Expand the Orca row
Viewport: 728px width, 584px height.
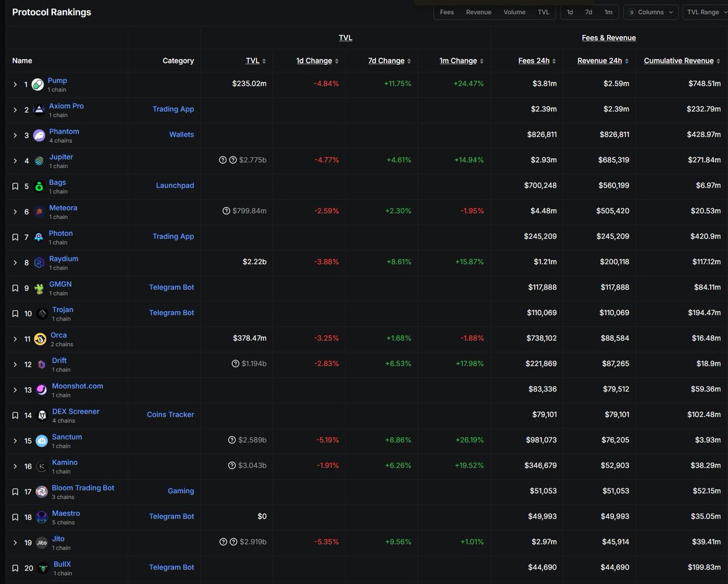[15, 339]
